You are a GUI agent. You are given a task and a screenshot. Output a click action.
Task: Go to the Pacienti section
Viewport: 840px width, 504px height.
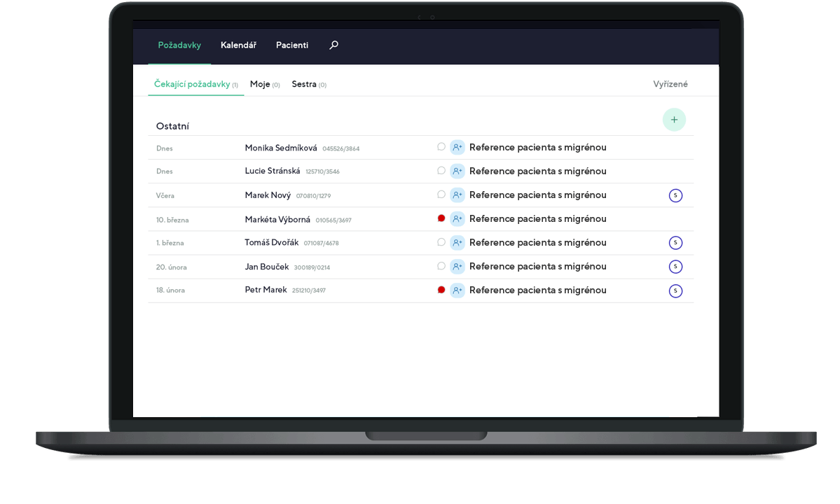[x=292, y=45]
